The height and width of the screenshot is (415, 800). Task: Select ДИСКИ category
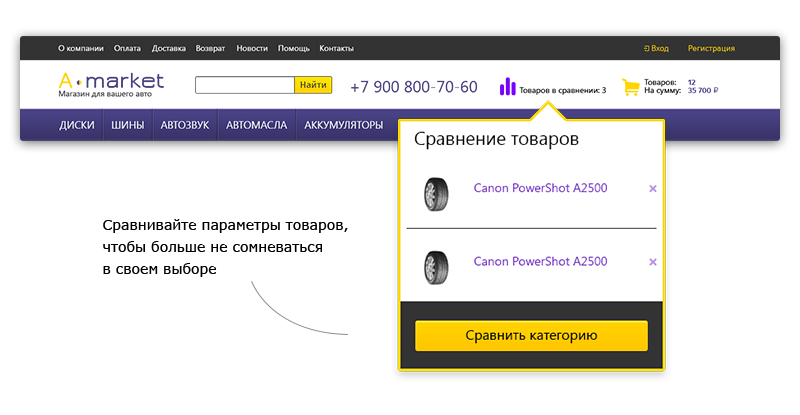click(x=77, y=125)
